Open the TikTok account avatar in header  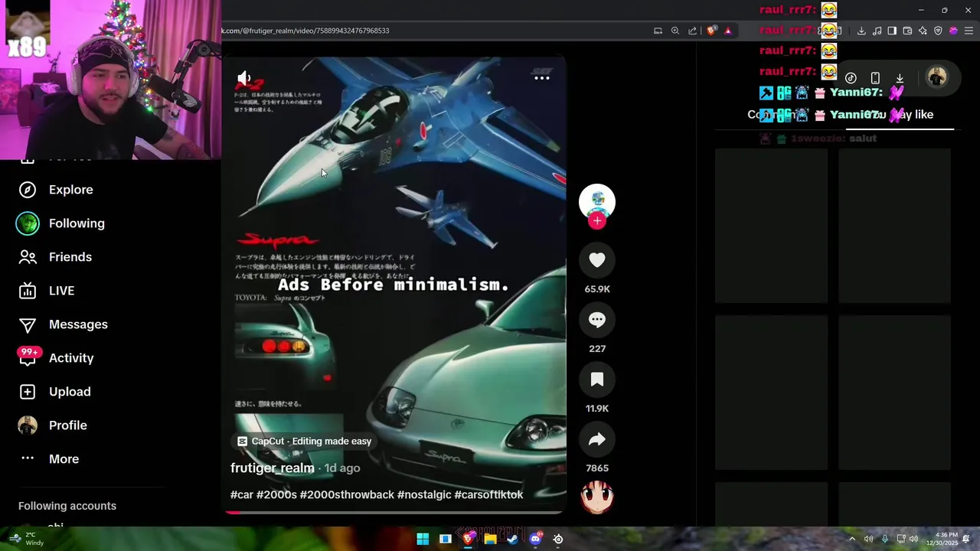click(936, 77)
